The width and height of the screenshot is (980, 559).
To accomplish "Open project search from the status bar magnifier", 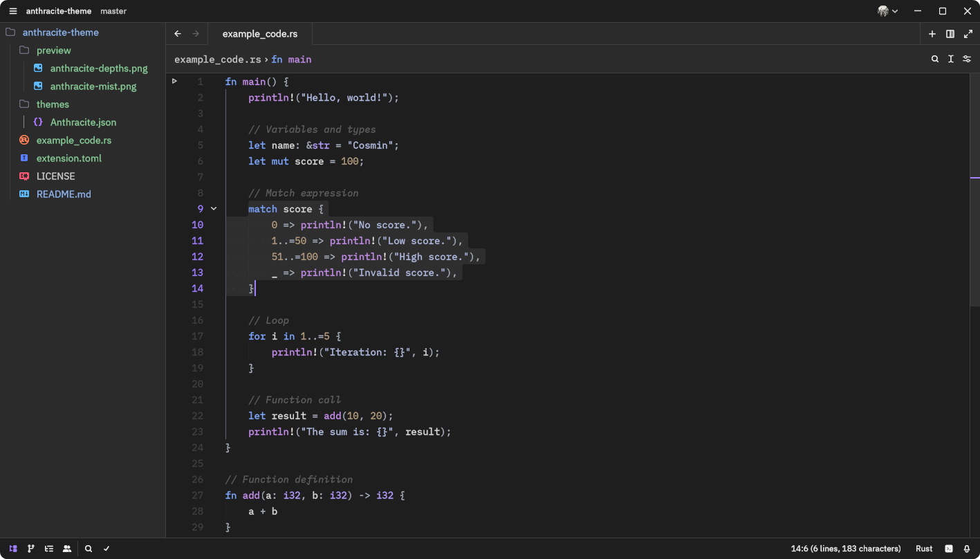I will 89,549.
